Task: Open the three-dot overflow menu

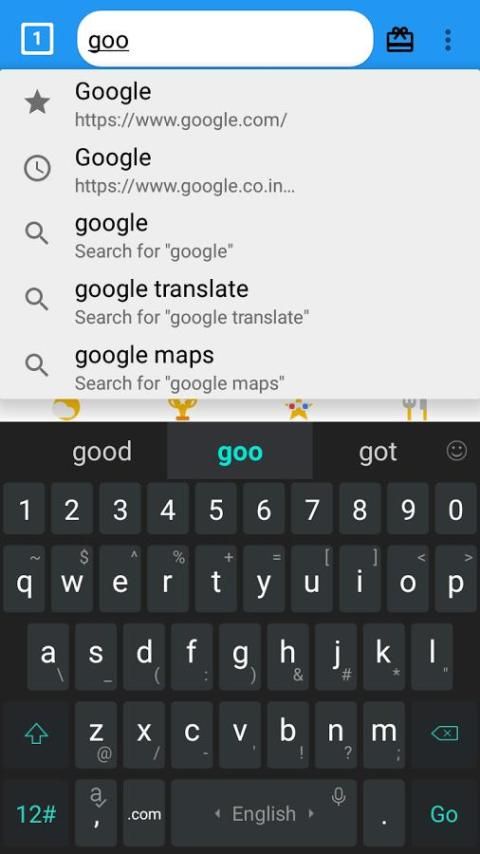Action: pyautogui.click(x=447, y=40)
